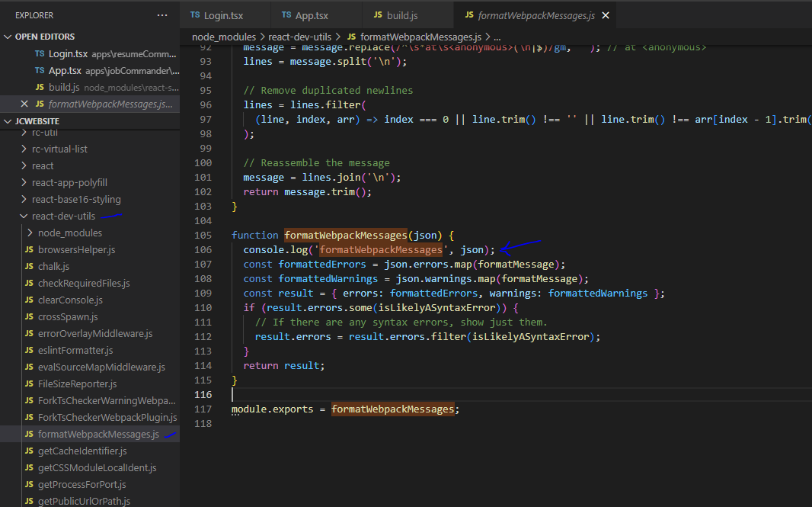
Task: Click the JS icon beside getCachedIdentifier.js
Action: (x=30, y=451)
